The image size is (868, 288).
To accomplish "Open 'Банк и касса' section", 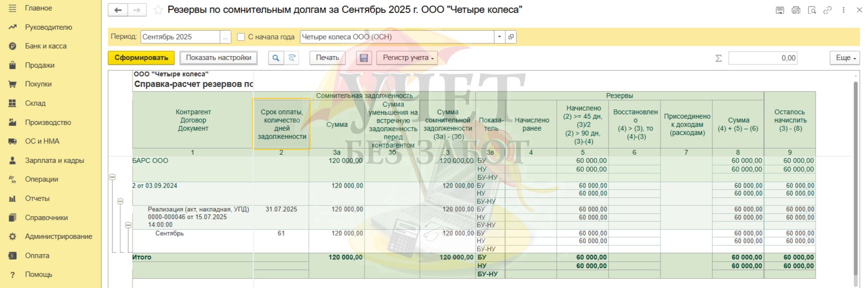I will tap(46, 46).
